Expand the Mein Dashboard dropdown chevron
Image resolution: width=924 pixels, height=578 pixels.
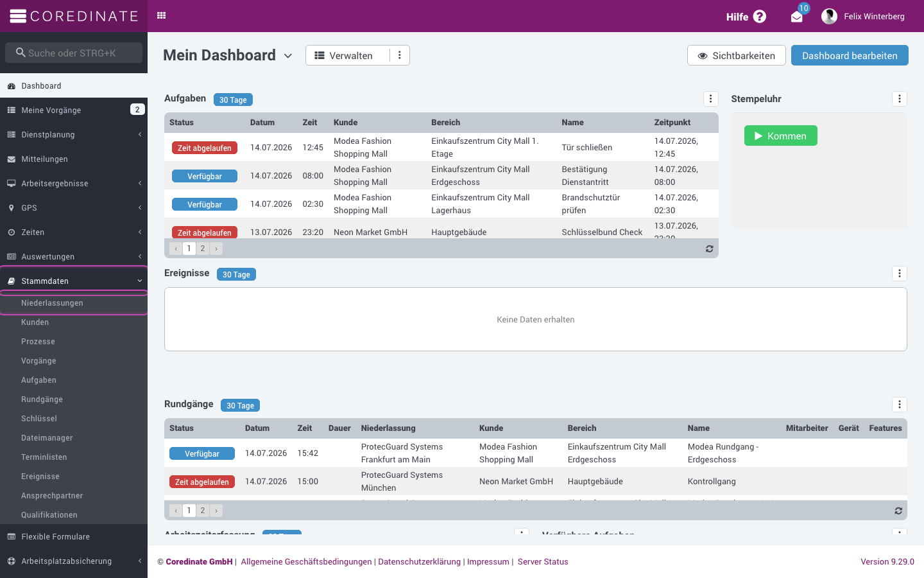pos(288,56)
